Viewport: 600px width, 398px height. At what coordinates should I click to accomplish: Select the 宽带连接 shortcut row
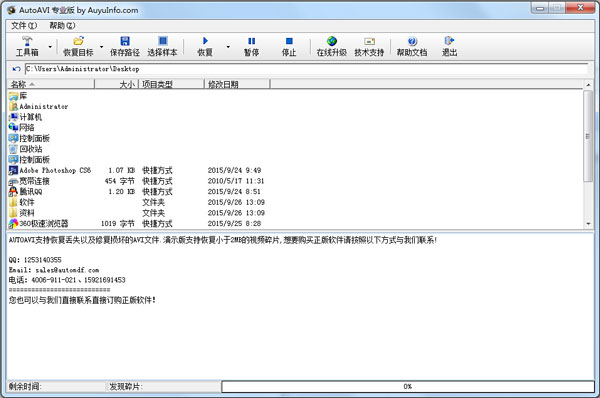137,181
